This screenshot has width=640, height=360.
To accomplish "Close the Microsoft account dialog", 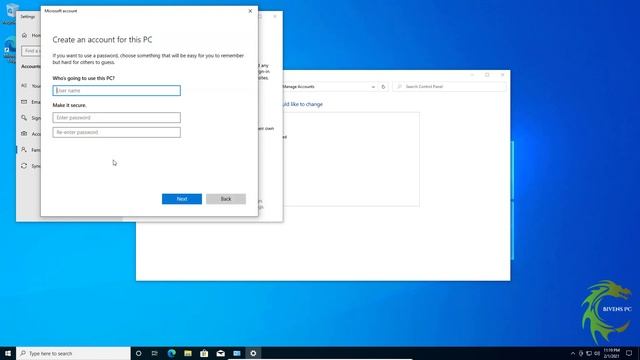I will click(250, 11).
